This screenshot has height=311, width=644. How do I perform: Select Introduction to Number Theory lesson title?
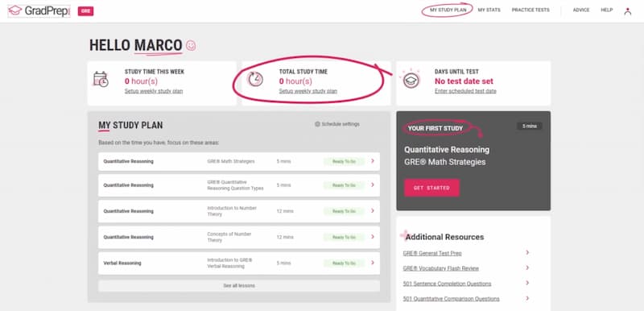[x=232, y=211]
